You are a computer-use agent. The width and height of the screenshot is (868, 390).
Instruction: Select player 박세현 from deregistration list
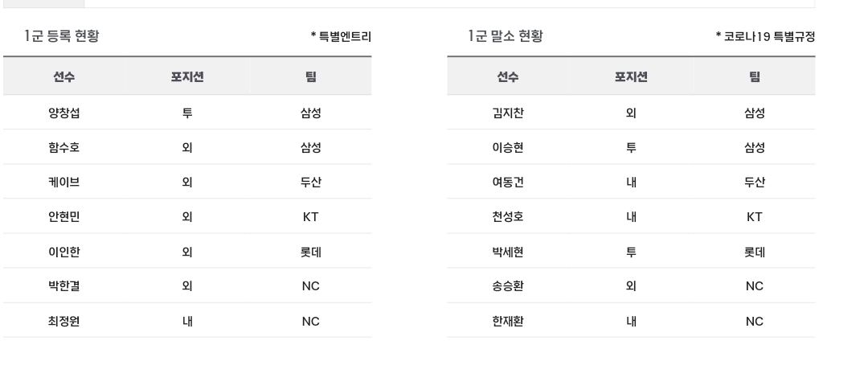tap(508, 252)
